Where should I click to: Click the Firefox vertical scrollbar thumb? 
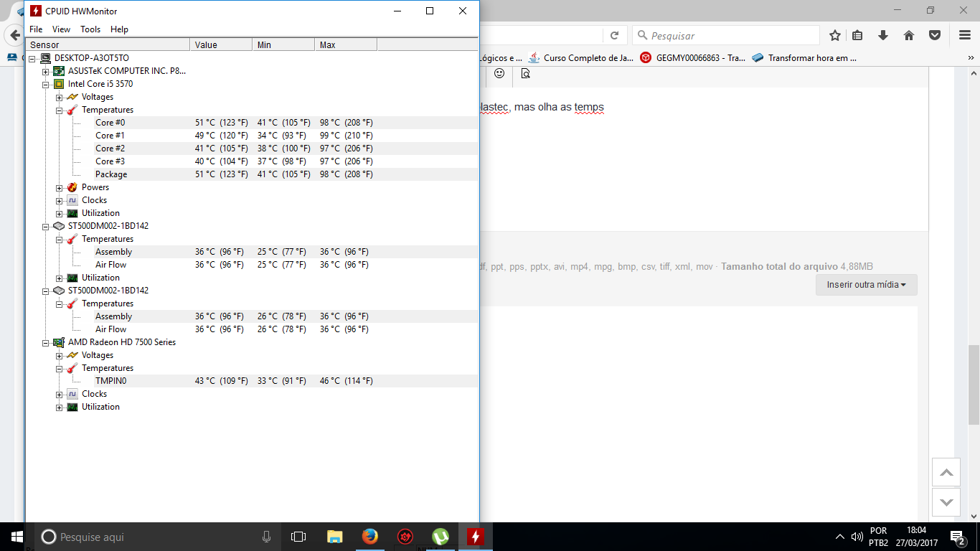974,385
